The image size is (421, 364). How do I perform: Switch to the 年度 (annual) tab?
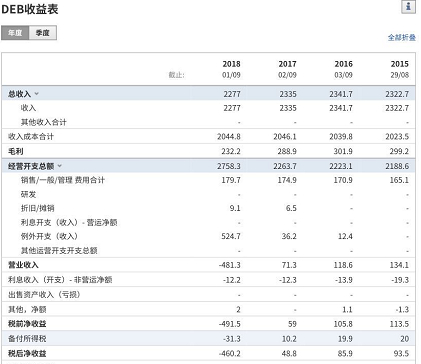(x=15, y=33)
